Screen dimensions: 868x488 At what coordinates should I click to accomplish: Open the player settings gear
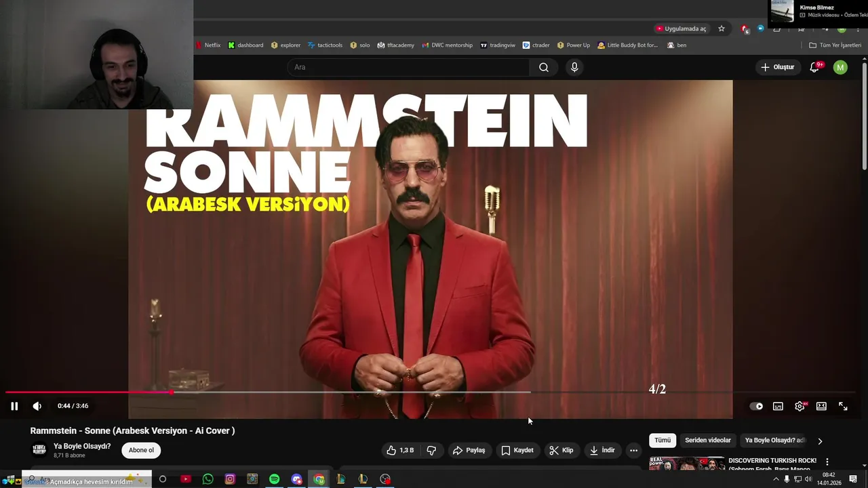pos(800,406)
